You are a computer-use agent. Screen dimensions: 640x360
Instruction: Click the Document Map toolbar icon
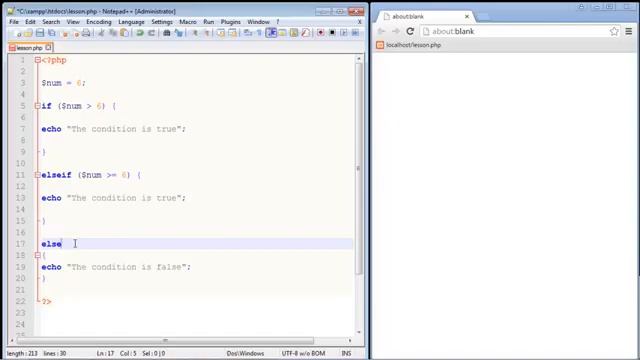point(294,33)
